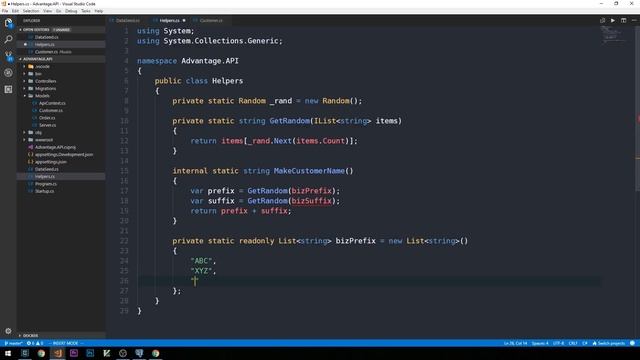The image size is (640, 360).
Task: Open the Debug menu
Action: tap(71, 11)
